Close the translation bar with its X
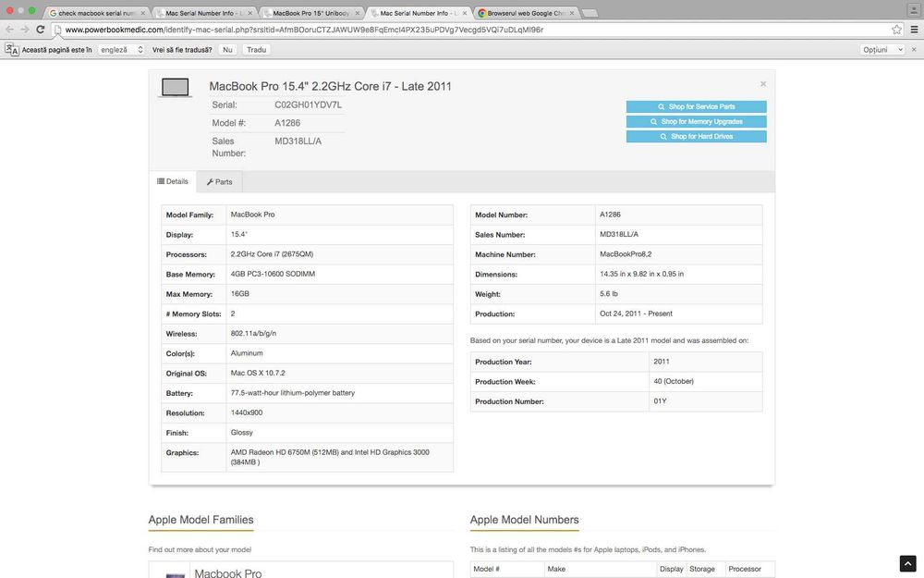Image resolution: width=924 pixels, height=578 pixels. click(914, 50)
